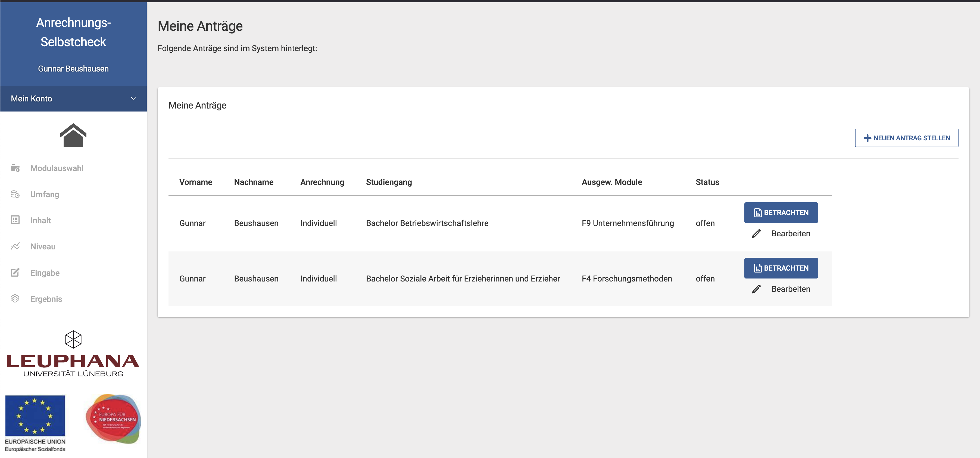Open the Umfang sidebar item
980x458 pixels.
click(x=45, y=194)
